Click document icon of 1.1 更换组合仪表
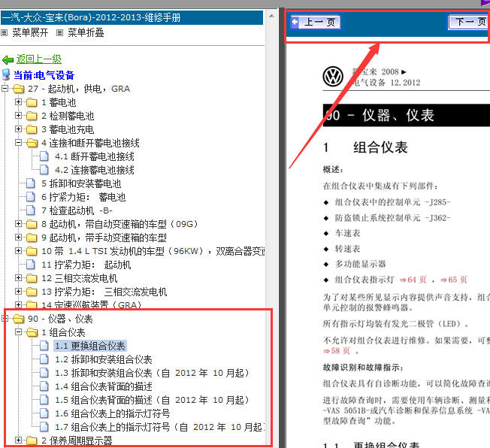This screenshot has width=490, height=448. pos(44,346)
